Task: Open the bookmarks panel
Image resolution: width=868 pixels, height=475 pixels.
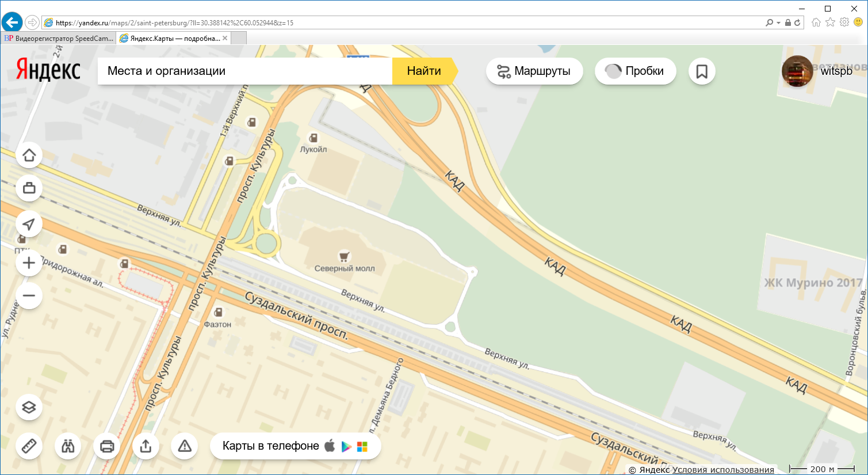Action: pyautogui.click(x=702, y=71)
